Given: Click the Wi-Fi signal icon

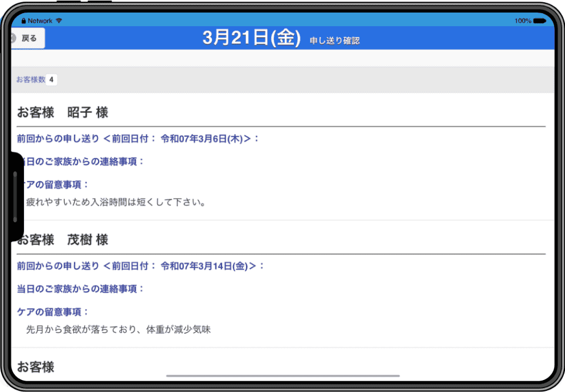Looking at the screenshot, I should tap(59, 21).
